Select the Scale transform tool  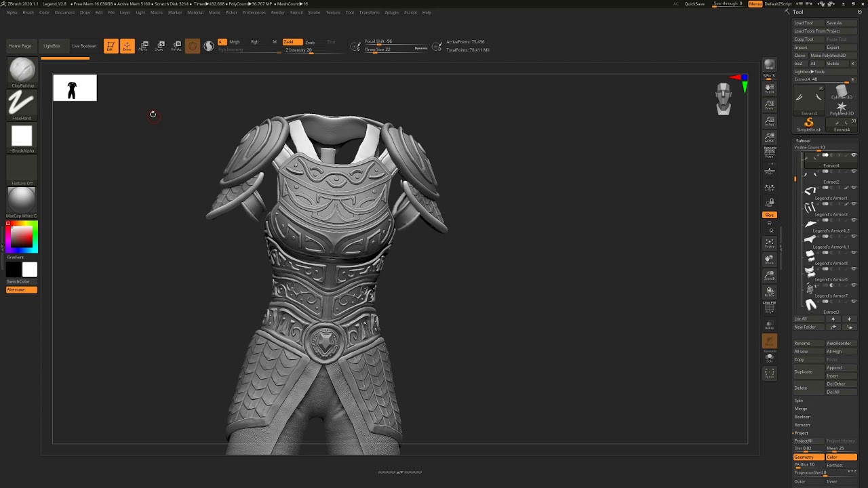[160, 46]
